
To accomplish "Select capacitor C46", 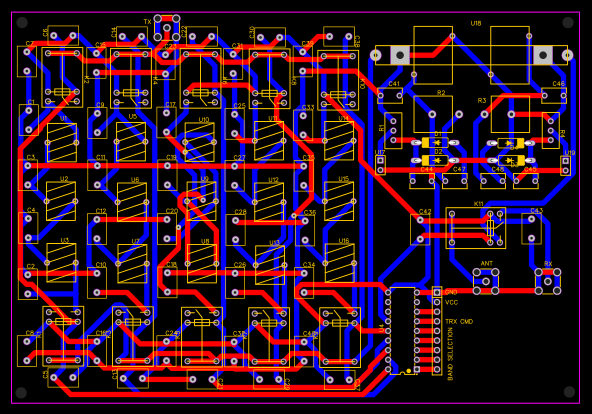I will point(554,96).
